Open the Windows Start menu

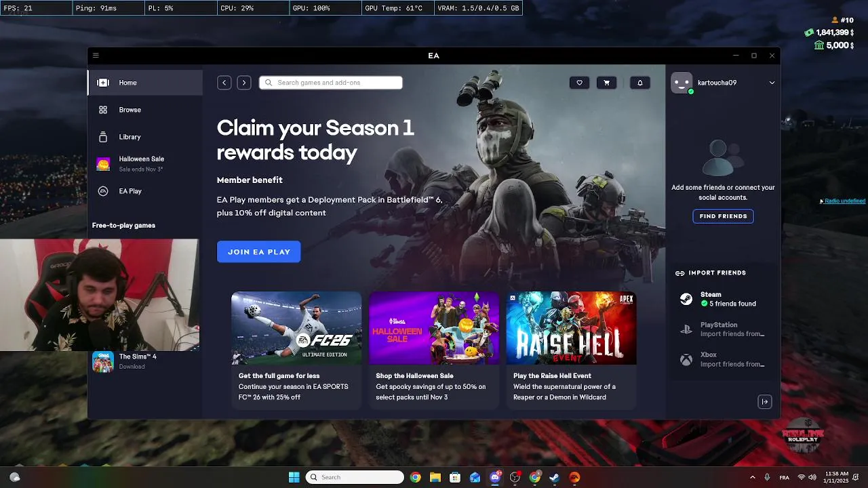tap(294, 477)
